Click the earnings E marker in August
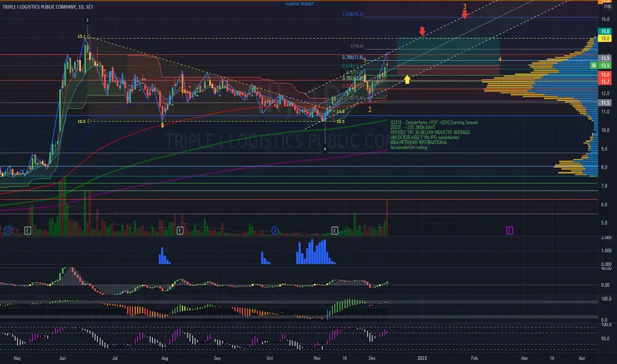 click(x=180, y=230)
